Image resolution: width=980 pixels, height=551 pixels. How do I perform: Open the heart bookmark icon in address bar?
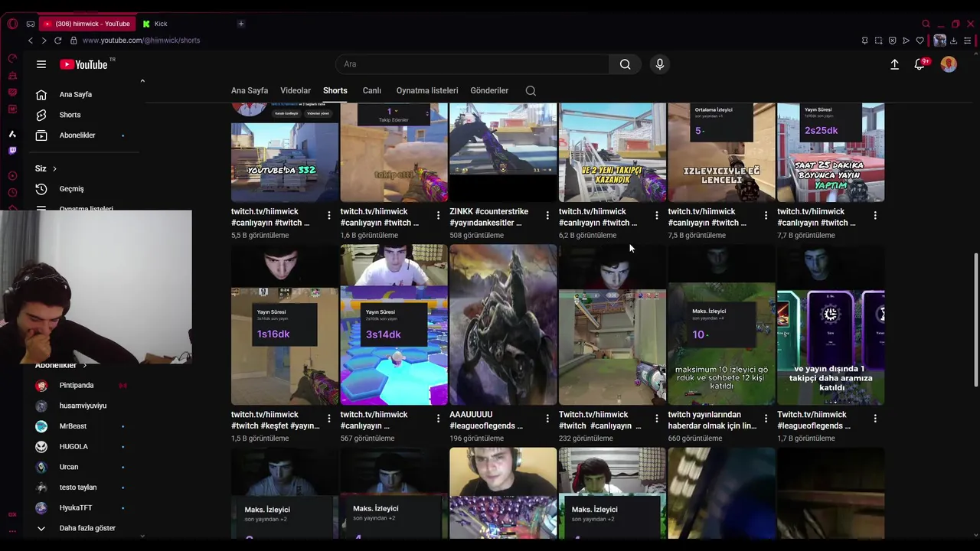pyautogui.click(x=920, y=41)
